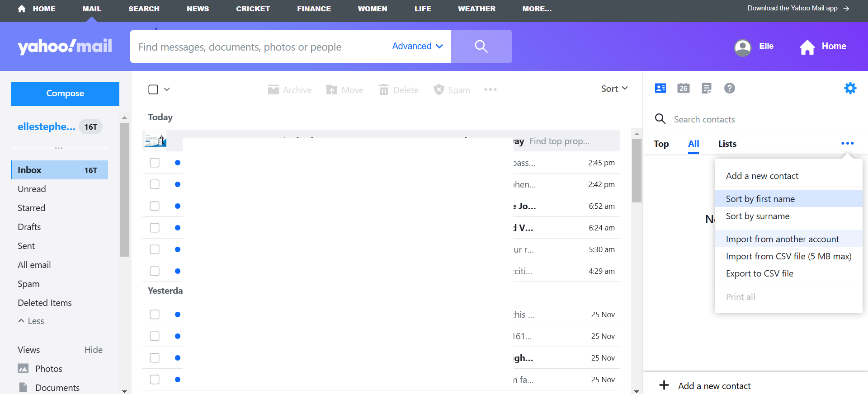Tick checkbox of the second 25 Nov email

pyautogui.click(x=155, y=336)
